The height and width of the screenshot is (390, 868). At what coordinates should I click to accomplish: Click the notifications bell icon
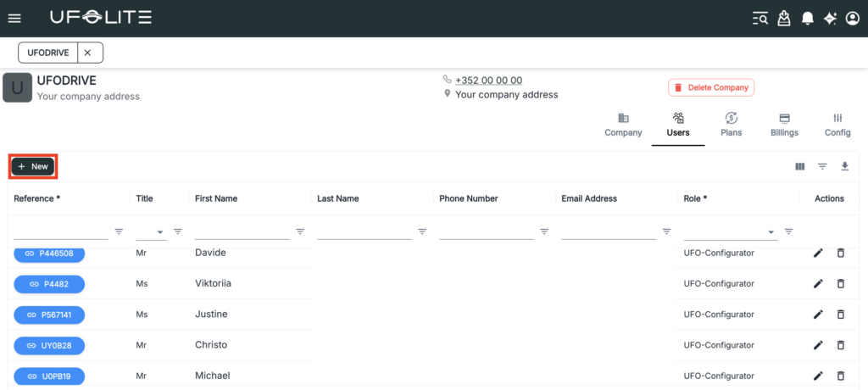(808, 18)
